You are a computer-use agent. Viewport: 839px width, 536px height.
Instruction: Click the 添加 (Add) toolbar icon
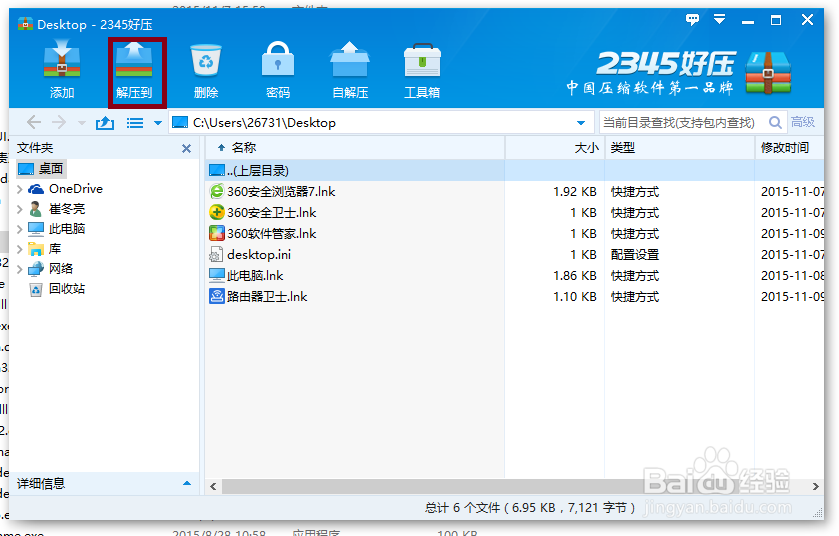[x=62, y=62]
